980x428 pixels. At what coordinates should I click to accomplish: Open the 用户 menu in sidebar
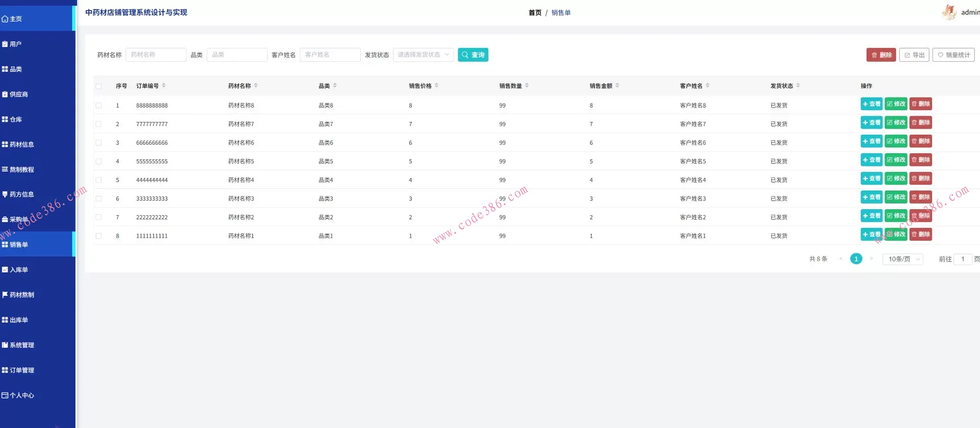37,44
